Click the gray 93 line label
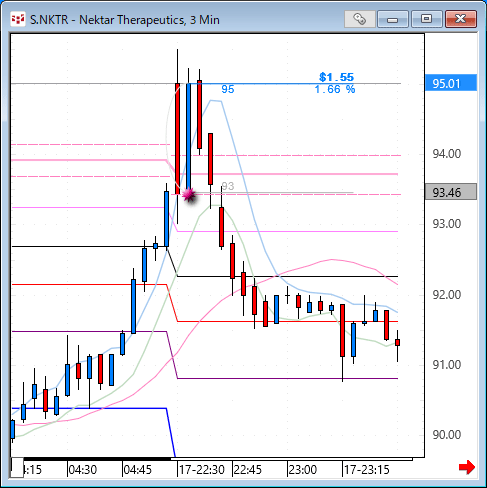The width and height of the screenshot is (487, 488). 228,186
